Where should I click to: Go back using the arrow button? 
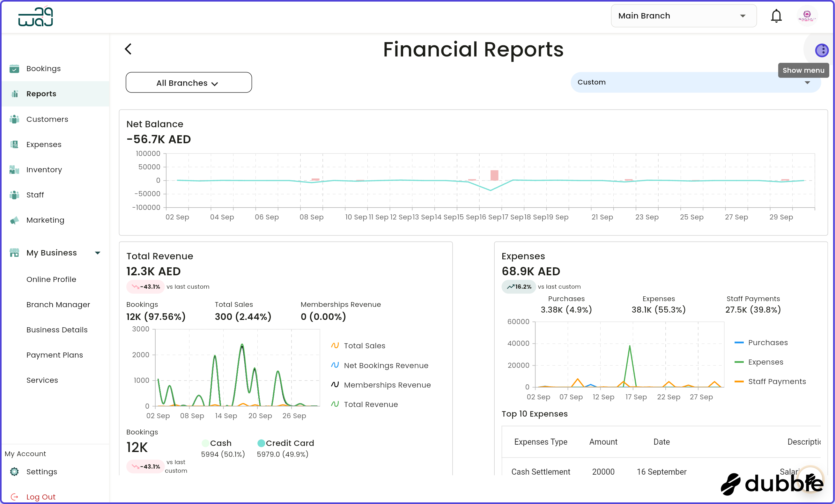pyautogui.click(x=128, y=49)
